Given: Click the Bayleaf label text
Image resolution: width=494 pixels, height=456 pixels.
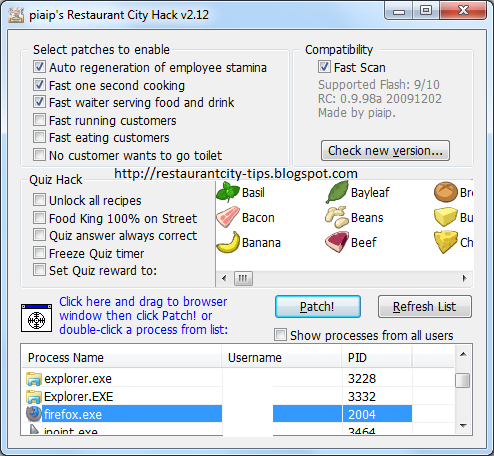Looking at the screenshot, I should coord(370,192).
